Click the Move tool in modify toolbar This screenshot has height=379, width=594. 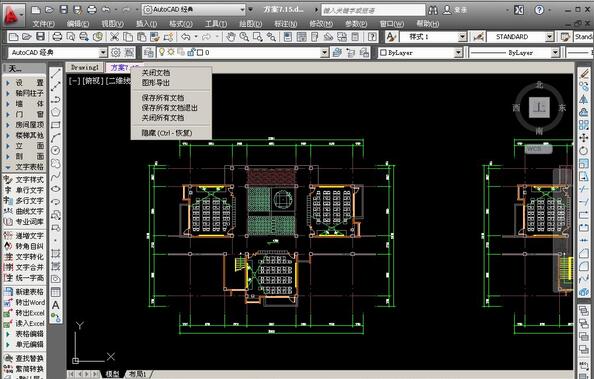pyautogui.click(x=583, y=138)
